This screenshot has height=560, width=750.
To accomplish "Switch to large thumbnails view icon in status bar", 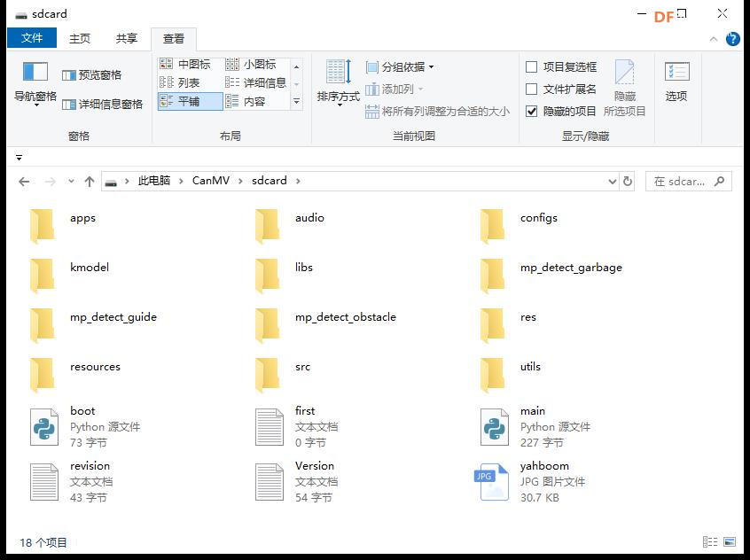I will (x=730, y=541).
